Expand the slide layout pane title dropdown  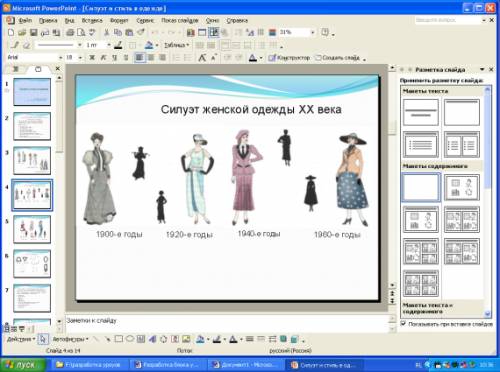(x=482, y=69)
